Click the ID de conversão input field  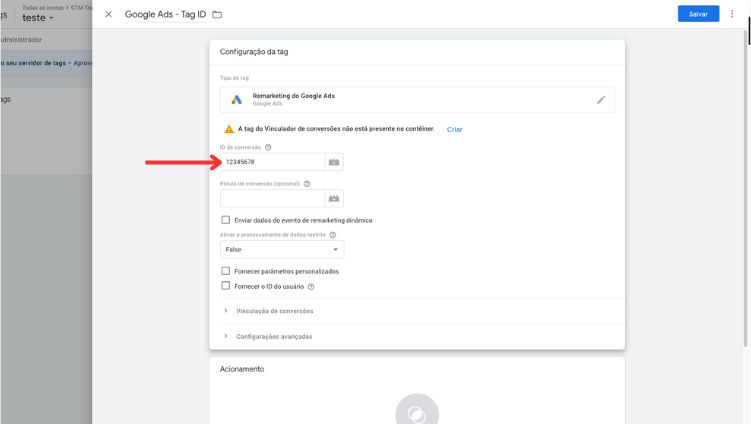[273, 162]
